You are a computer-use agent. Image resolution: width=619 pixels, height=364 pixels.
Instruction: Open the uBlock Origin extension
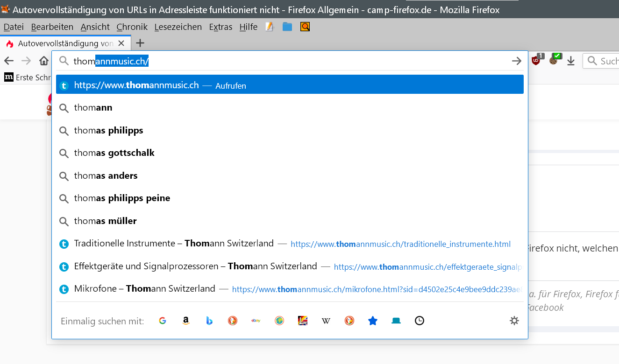pos(537,60)
